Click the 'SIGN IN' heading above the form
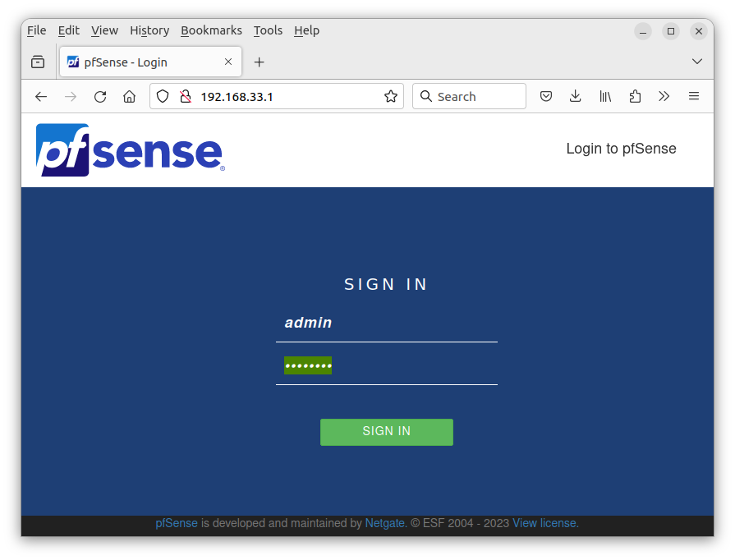The width and height of the screenshot is (735, 560). click(x=386, y=284)
